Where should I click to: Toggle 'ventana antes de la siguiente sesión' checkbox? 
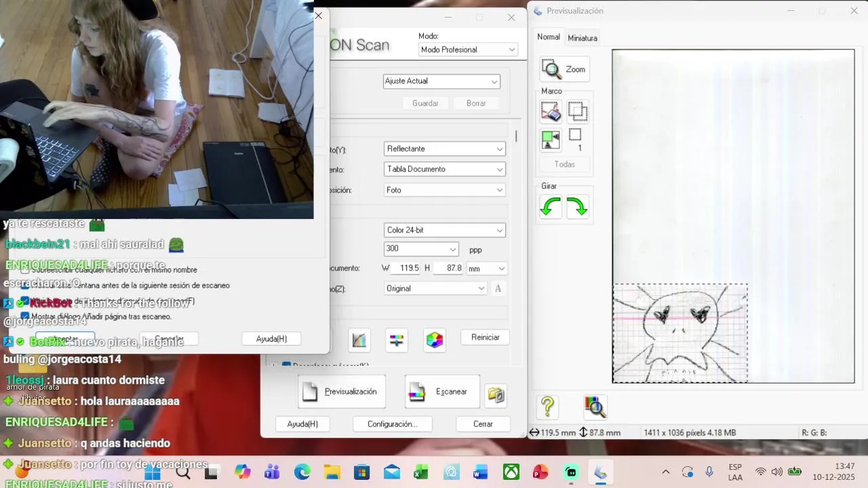click(25, 285)
